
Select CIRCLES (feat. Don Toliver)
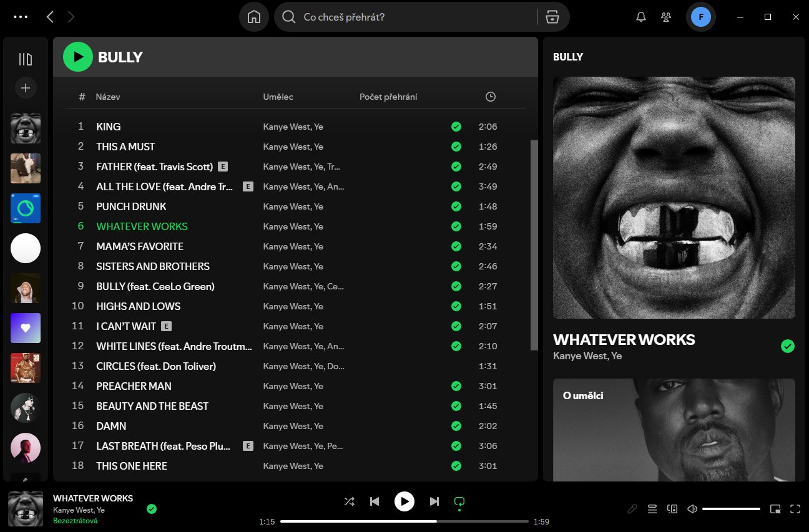[156, 366]
